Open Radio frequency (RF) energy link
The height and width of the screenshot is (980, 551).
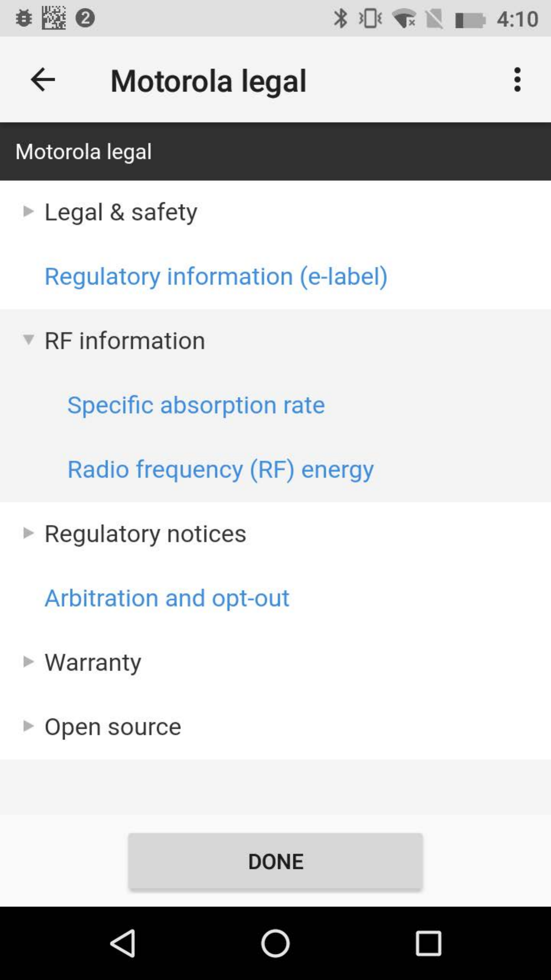(221, 469)
